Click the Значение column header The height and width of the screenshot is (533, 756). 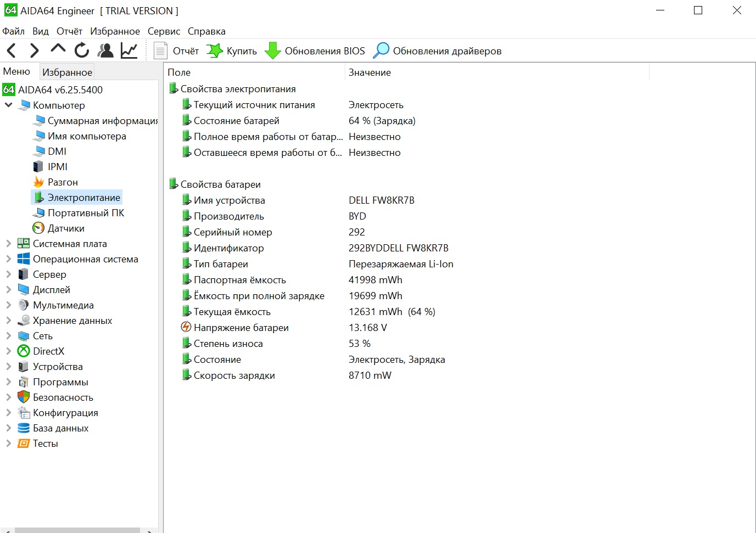click(x=497, y=72)
